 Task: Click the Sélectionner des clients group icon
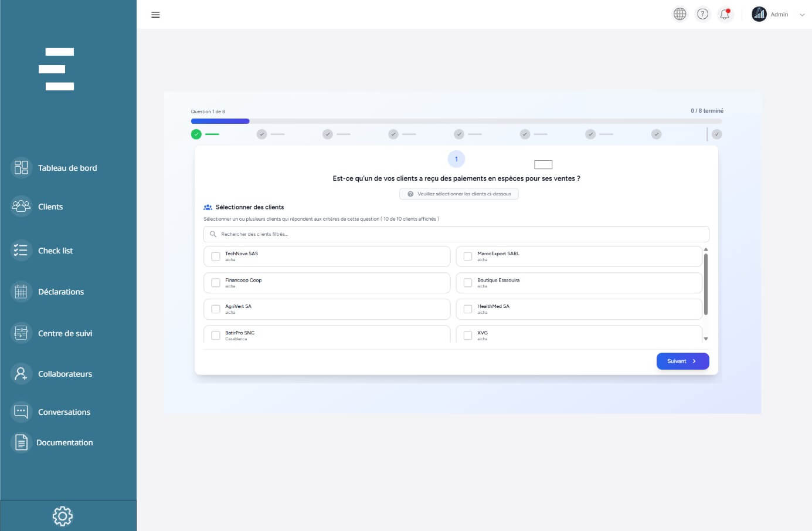(208, 207)
